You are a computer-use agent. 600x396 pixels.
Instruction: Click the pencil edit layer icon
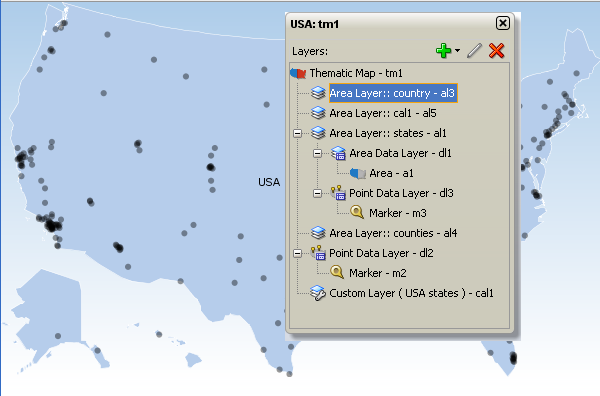pos(474,51)
